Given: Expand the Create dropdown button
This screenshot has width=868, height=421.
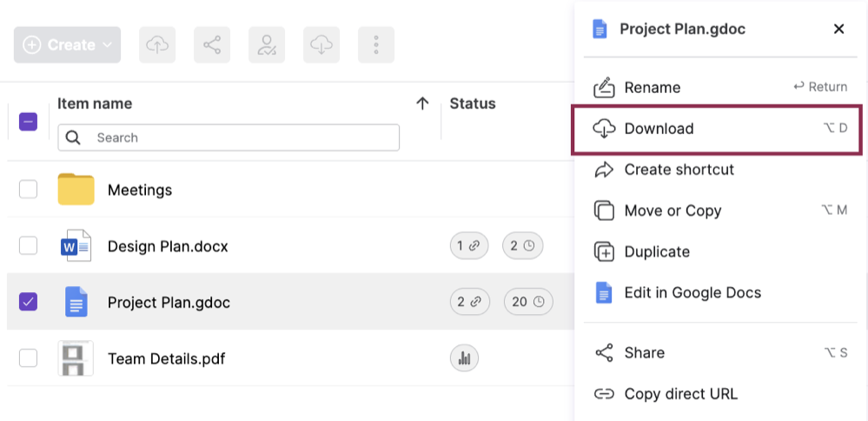Looking at the screenshot, I should coord(68,44).
